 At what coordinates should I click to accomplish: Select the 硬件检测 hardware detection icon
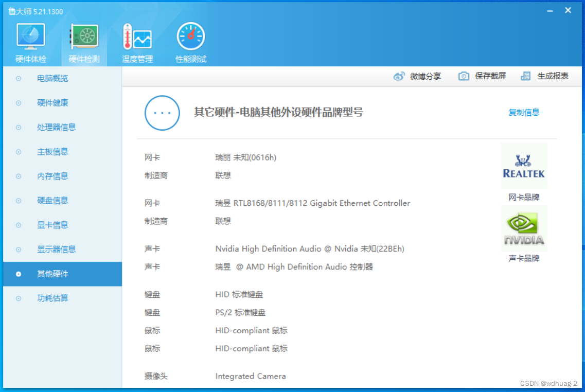pyautogui.click(x=84, y=37)
